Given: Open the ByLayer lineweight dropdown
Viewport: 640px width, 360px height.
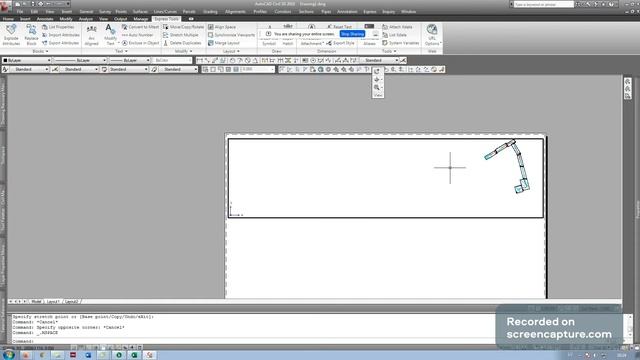Looking at the screenshot, I should (x=130, y=60).
